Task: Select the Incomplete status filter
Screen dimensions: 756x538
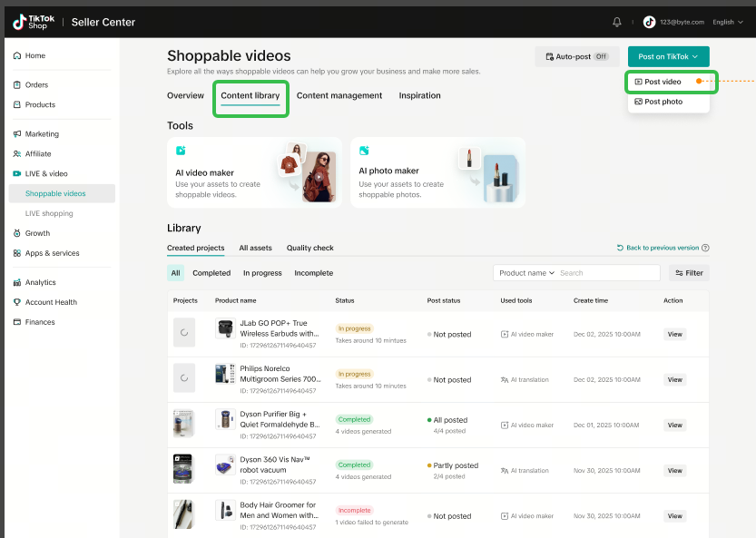Action: point(313,273)
